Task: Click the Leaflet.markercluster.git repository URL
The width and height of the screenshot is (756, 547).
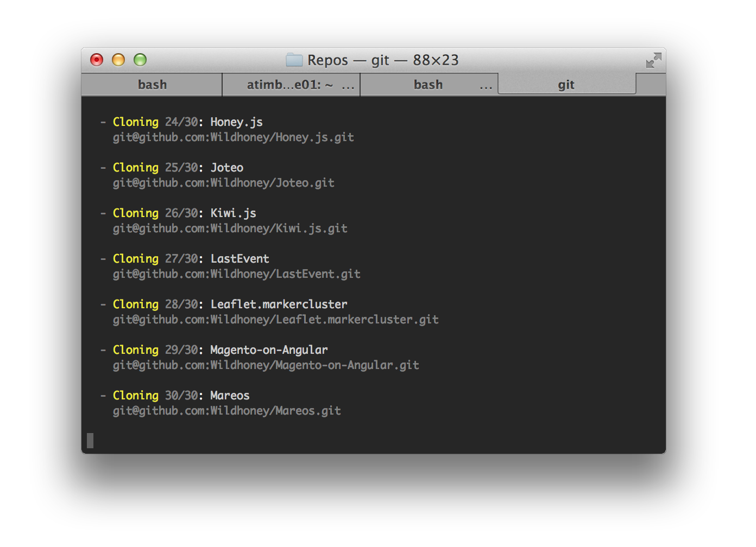Action: (x=276, y=320)
